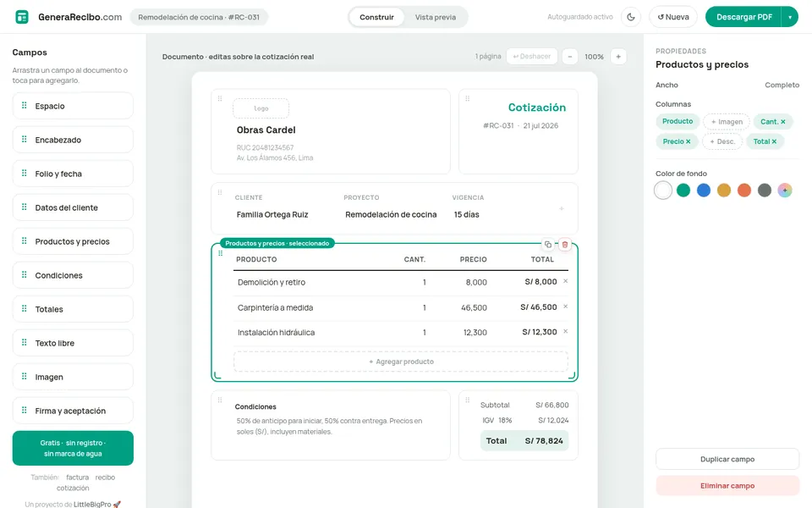Select the Construir tab
Image resolution: width=812 pixels, height=508 pixels.
[x=376, y=17]
